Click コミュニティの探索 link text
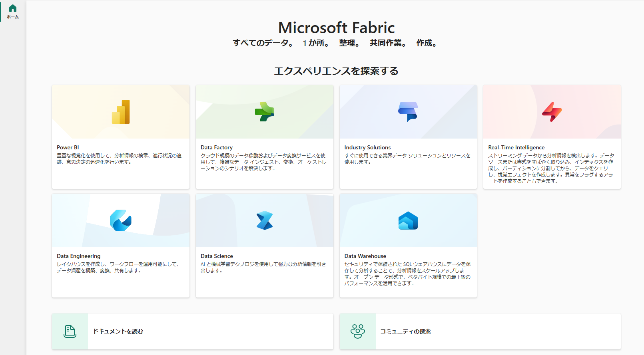This screenshot has height=355, width=644. (x=405, y=331)
